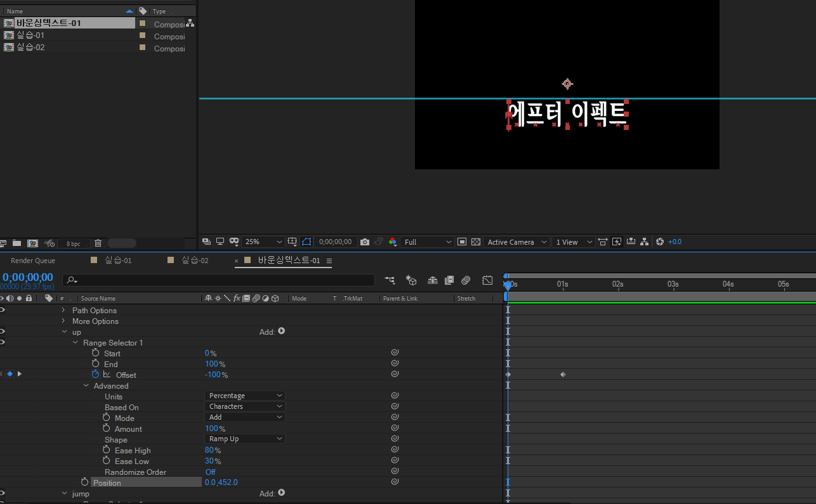Click the Always Preview This View icon

tap(206, 242)
